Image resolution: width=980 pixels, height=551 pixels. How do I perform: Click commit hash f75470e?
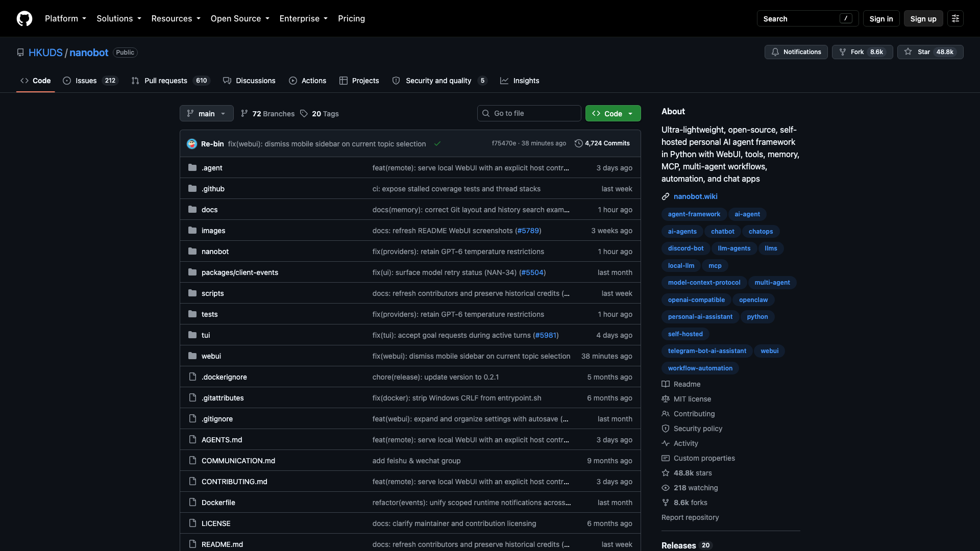(504, 143)
